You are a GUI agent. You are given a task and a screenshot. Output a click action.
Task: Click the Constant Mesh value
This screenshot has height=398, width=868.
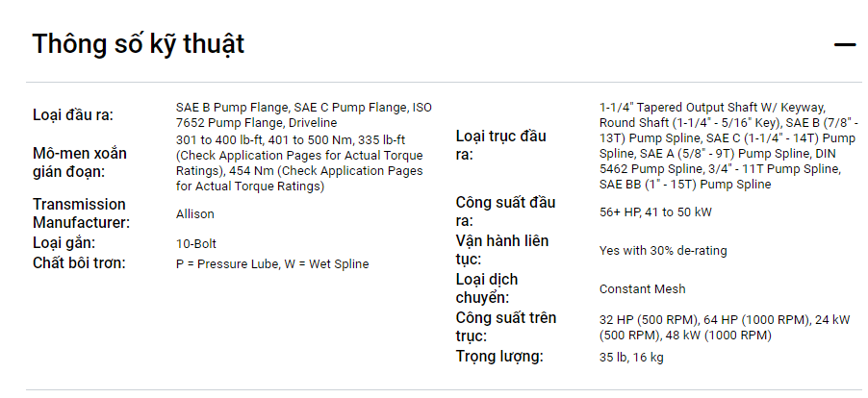[x=643, y=288]
